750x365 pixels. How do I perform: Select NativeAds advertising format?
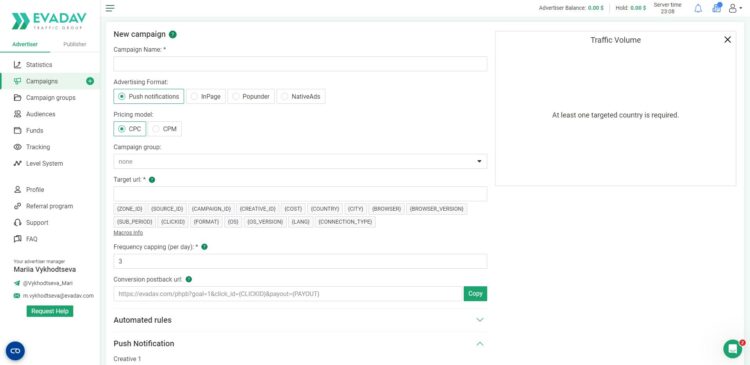click(x=301, y=96)
